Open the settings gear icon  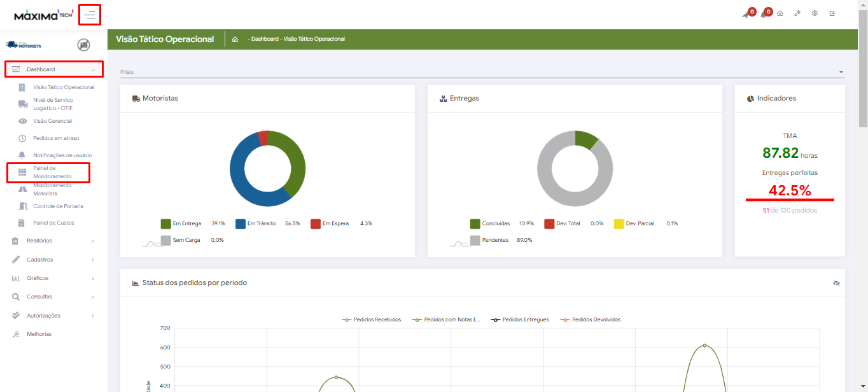815,14
